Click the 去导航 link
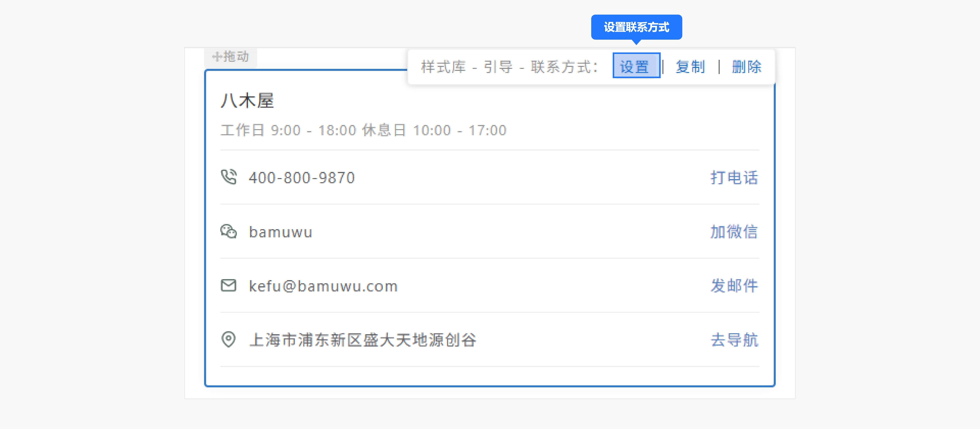The height and width of the screenshot is (429, 980). click(x=734, y=340)
